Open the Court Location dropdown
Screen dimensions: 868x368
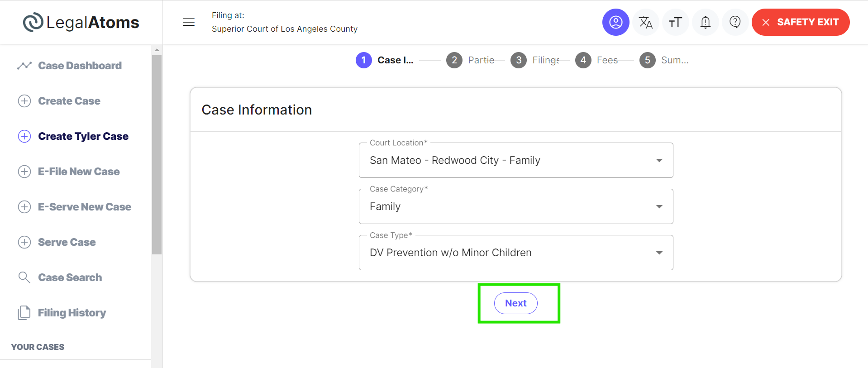tap(516, 160)
